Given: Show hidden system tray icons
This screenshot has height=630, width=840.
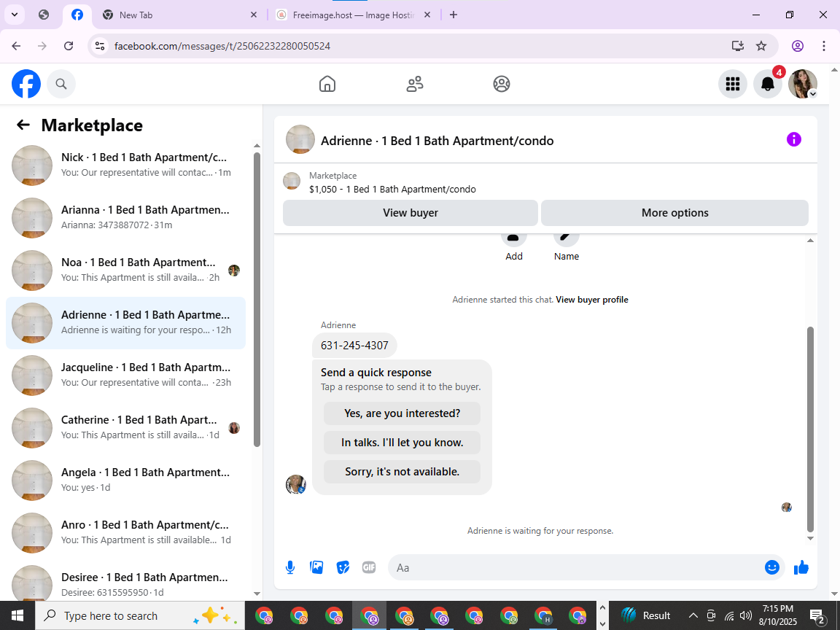Looking at the screenshot, I should point(693,615).
